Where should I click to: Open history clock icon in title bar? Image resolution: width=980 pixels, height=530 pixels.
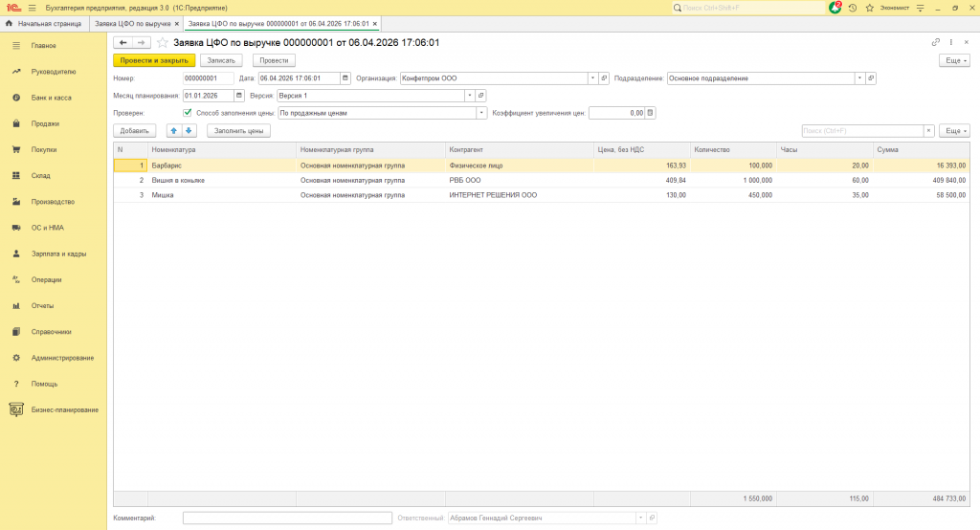pyautogui.click(x=853, y=8)
